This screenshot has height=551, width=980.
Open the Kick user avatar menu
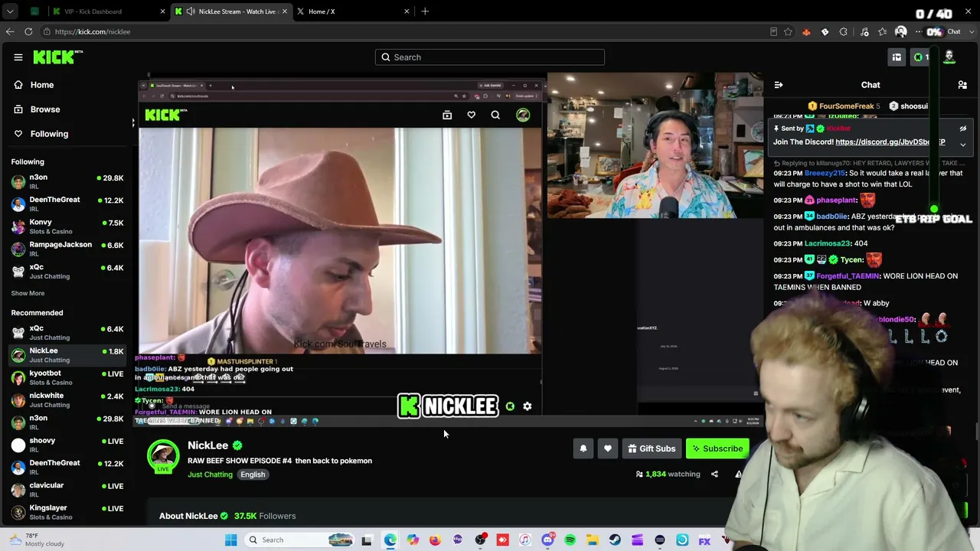pos(949,57)
